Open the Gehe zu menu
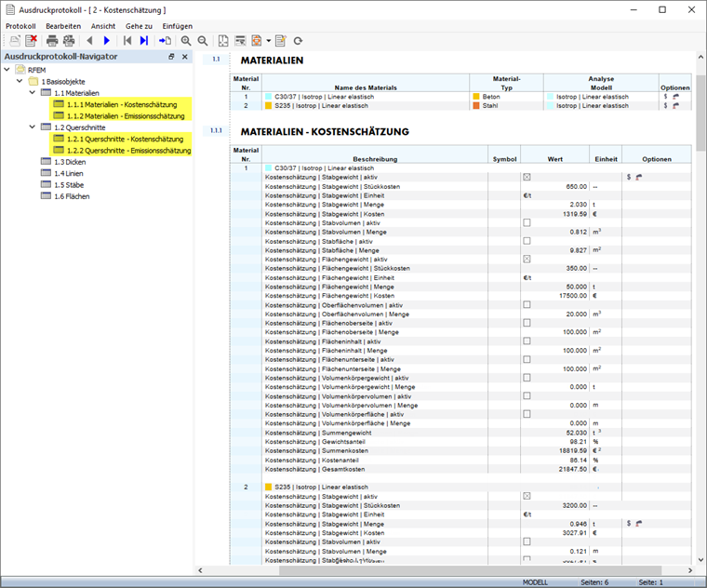 139,26
